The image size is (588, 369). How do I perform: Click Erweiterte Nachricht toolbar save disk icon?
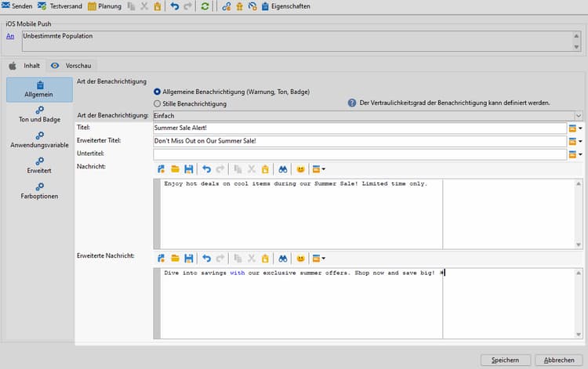[x=189, y=259]
